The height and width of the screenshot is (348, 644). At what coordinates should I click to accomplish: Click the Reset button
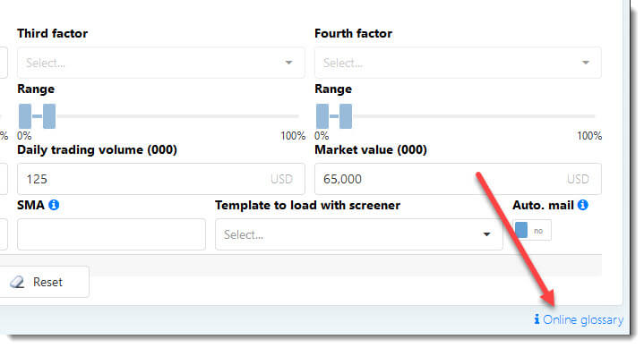pos(44,282)
